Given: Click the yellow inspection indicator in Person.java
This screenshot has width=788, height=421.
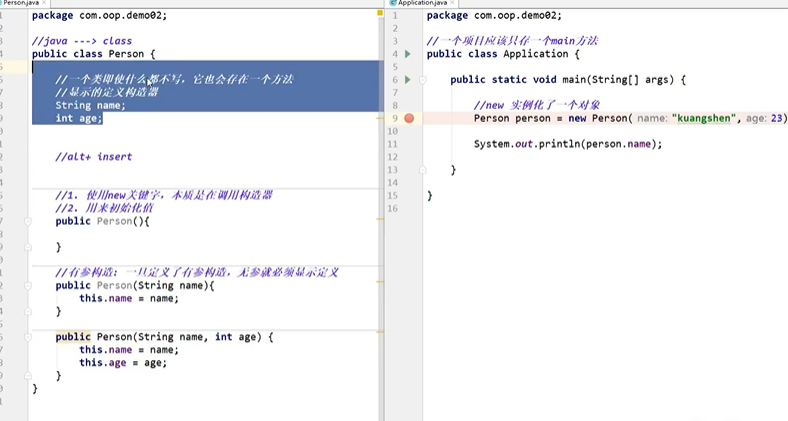Looking at the screenshot, I should coord(380,13).
